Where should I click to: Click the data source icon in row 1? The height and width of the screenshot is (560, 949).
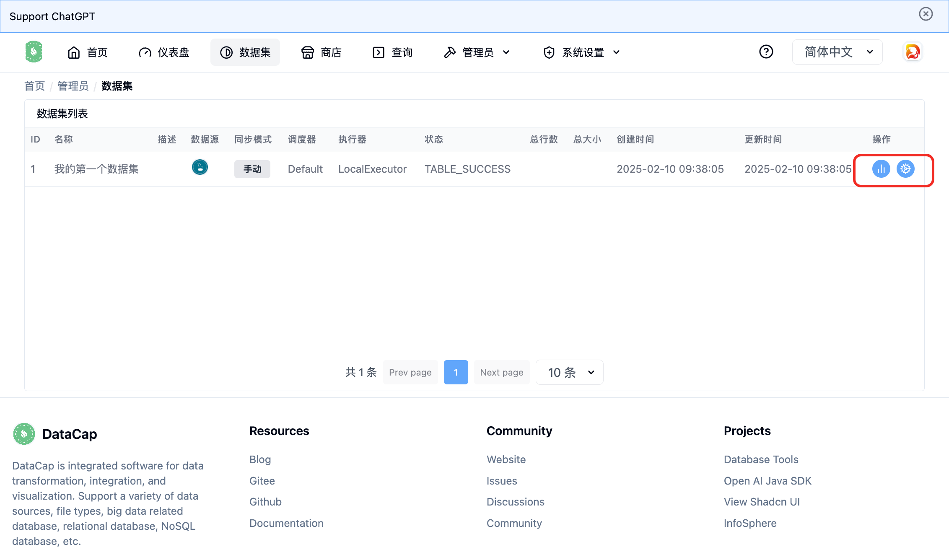click(x=200, y=167)
